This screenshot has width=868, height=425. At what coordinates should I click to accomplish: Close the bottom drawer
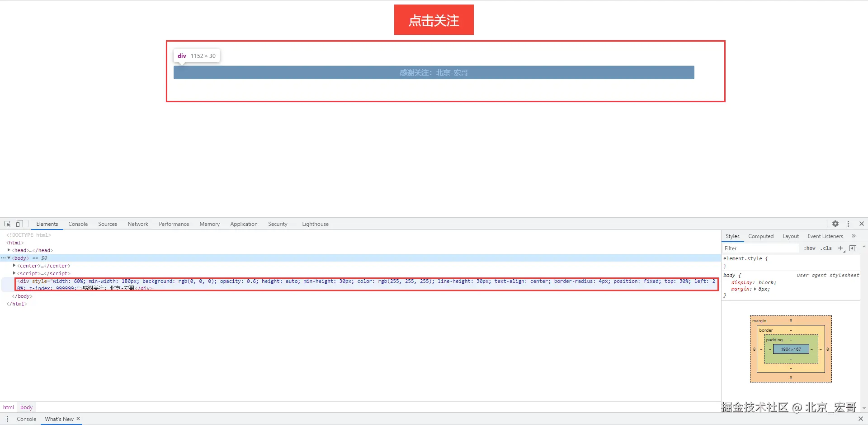861,419
